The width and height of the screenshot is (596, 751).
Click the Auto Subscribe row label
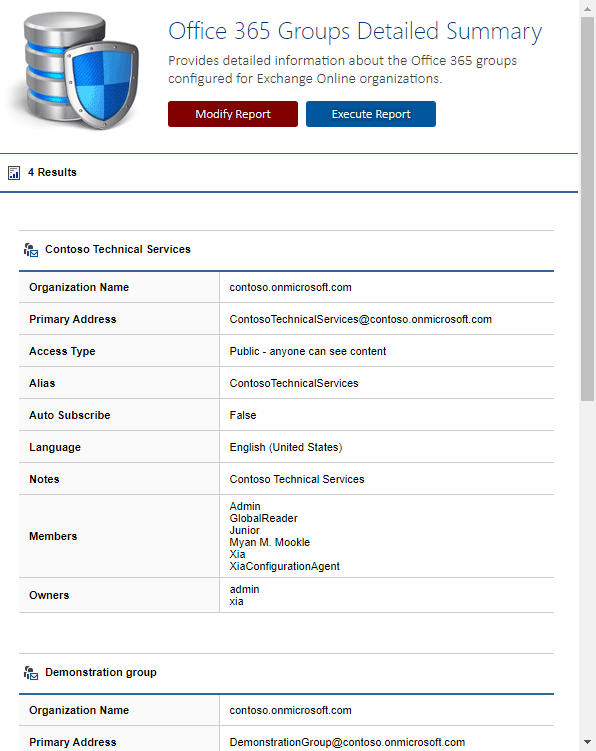coord(69,415)
